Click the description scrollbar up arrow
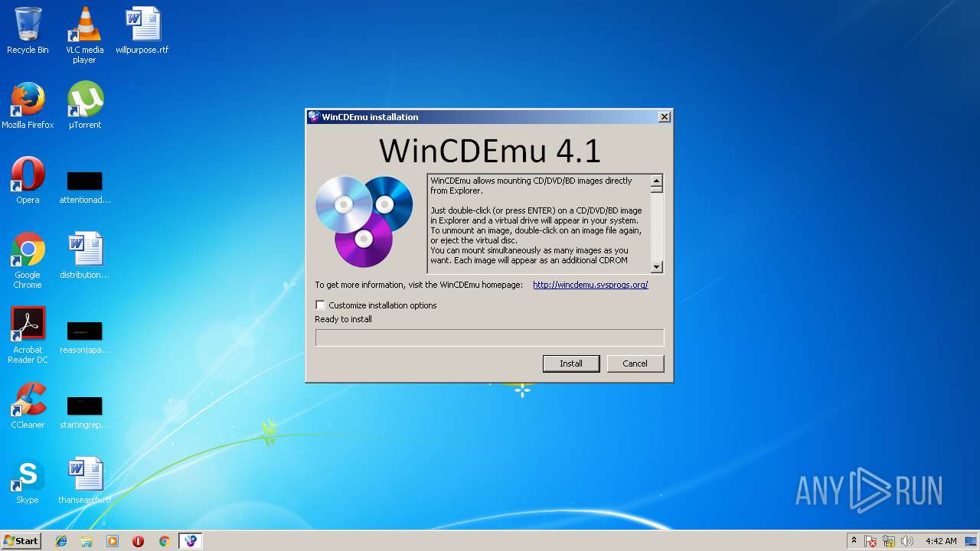 [656, 181]
